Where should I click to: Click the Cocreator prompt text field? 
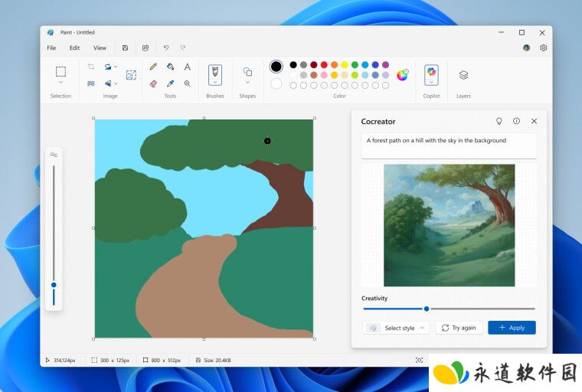pos(449,146)
